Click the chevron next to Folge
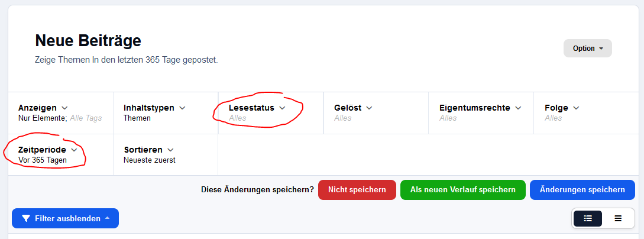Screen dimensions: 644x239 tap(576, 108)
